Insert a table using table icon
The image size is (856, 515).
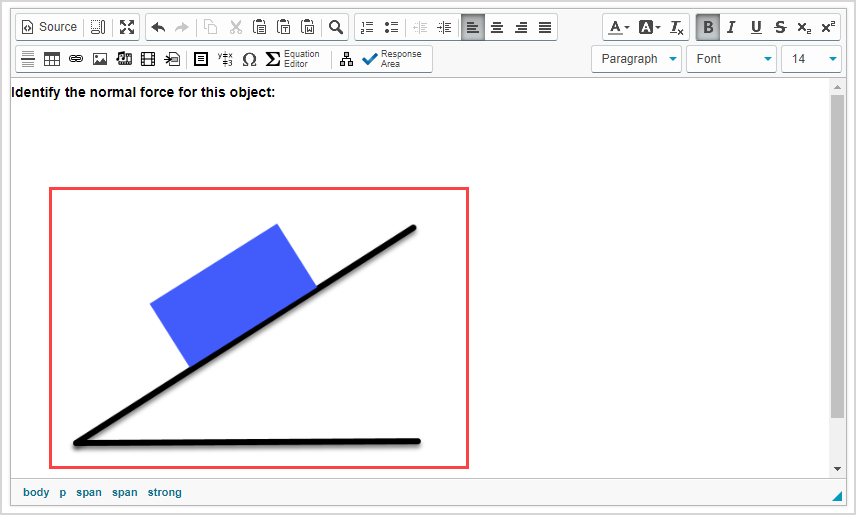click(x=52, y=59)
